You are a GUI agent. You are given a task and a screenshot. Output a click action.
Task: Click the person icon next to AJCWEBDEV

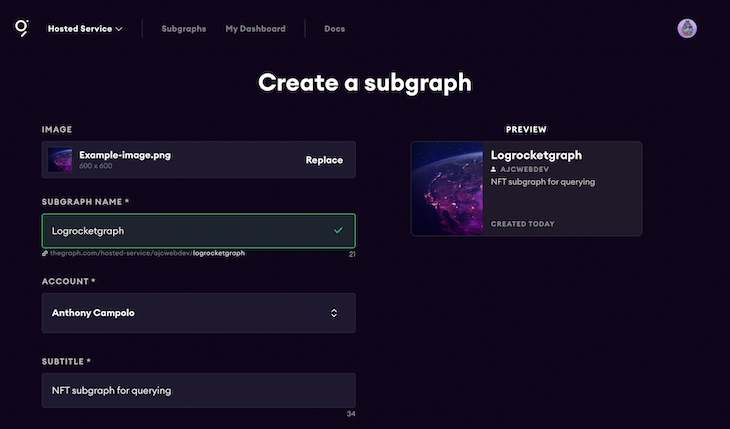(x=494, y=170)
